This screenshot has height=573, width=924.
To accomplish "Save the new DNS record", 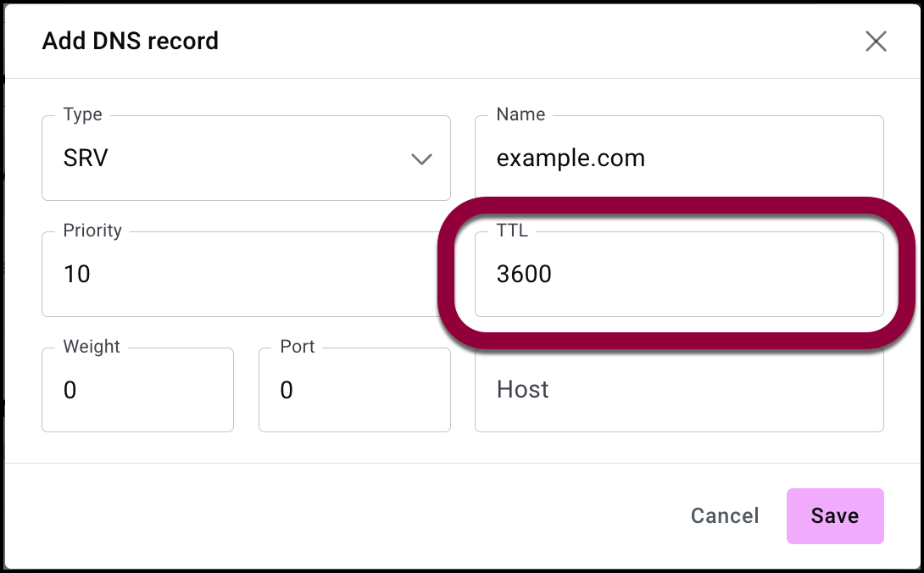I will [x=835, y=515].
